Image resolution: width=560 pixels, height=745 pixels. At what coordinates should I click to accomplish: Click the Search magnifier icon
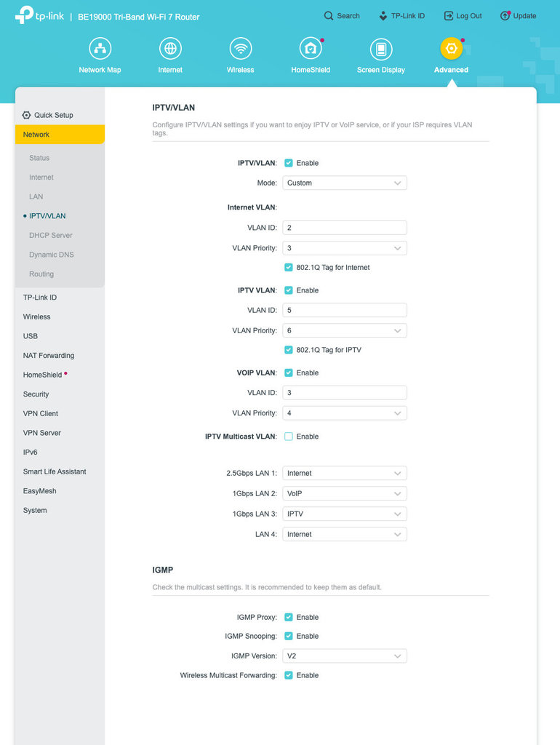328,16
